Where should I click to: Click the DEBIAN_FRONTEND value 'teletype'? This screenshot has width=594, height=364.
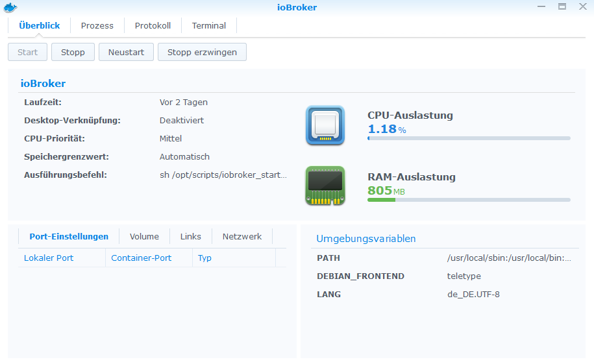464,276
